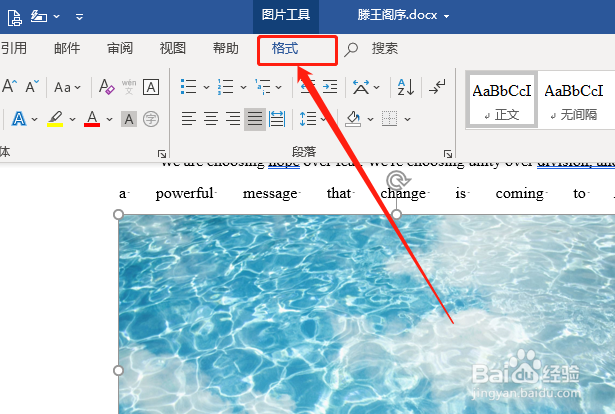Open the highlight color dropdown arrow

(72, 119)
